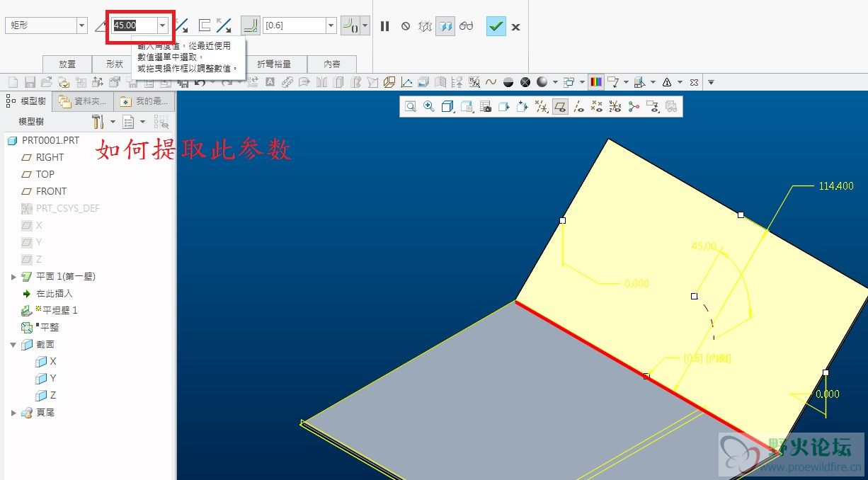This screenshot has width=868, height=480.
Task: Collapse the 截面 section node
Action: coord(13,344)
